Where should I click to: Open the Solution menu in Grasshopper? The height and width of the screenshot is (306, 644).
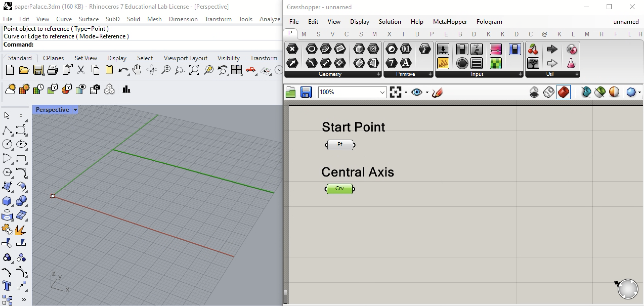(390, 22)
